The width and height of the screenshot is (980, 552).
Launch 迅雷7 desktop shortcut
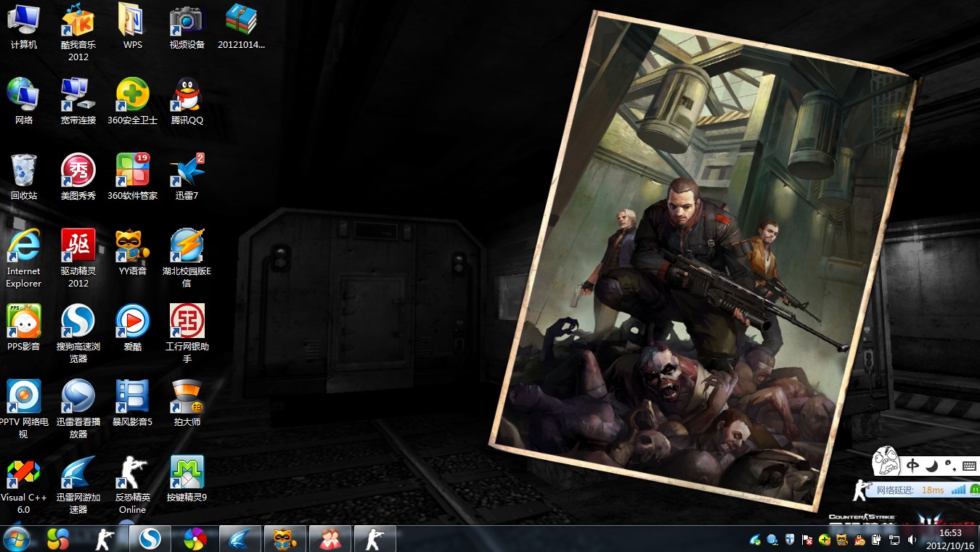coord(187,177)
